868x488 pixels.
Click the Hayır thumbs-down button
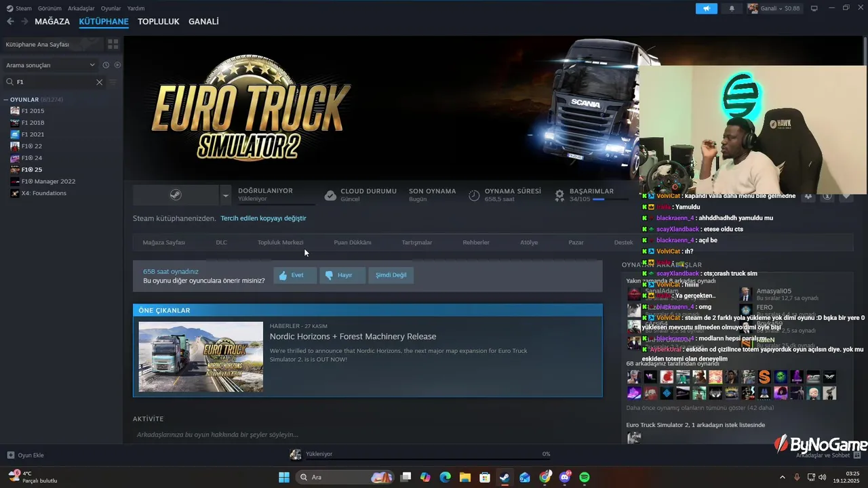tap(341, 275)
